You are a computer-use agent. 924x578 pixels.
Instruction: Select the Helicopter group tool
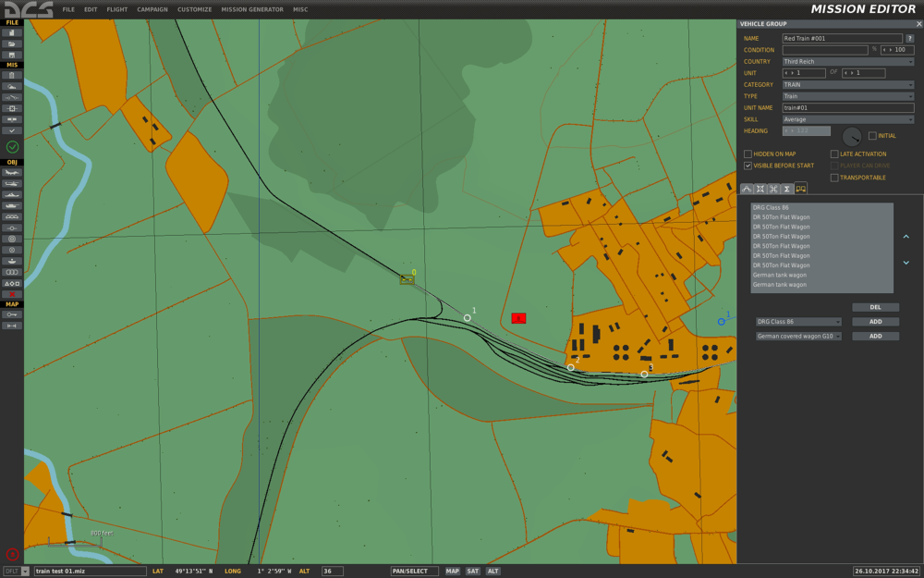point(12,183)
